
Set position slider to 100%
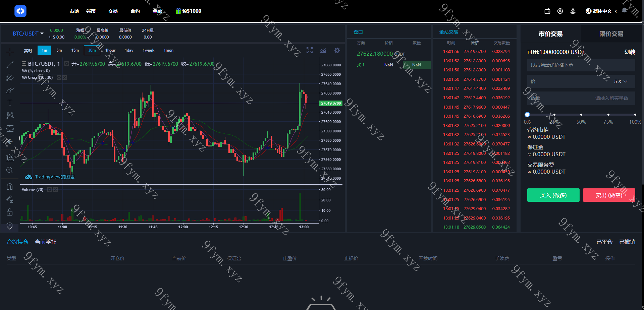pos(635,115)
